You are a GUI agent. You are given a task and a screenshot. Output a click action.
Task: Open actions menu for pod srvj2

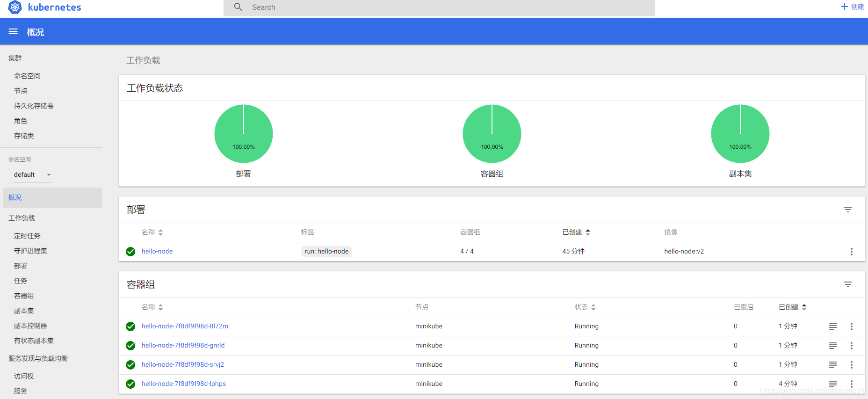click(x=852, y=365)
